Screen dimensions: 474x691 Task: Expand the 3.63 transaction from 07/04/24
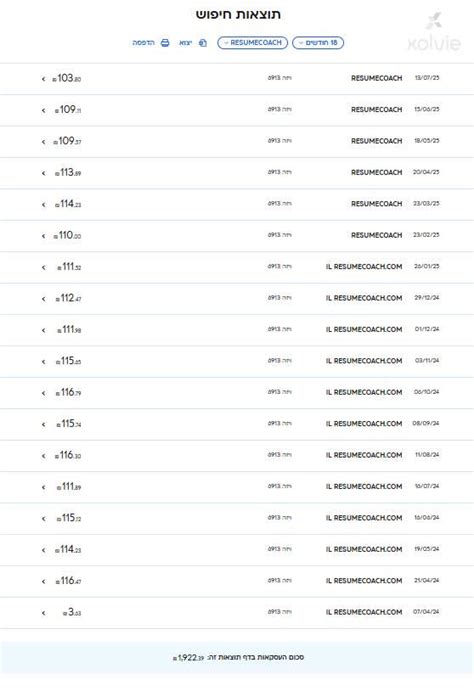(44, 613)
